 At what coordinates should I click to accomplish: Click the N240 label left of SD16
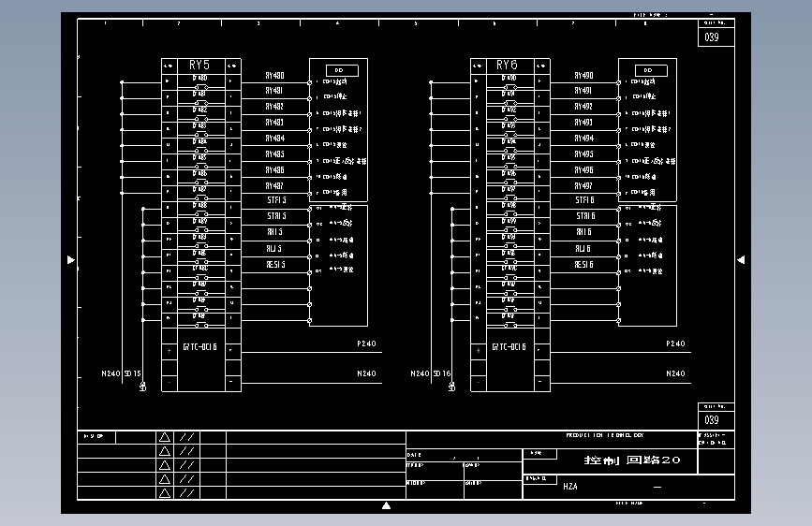(x=420, y=373)
